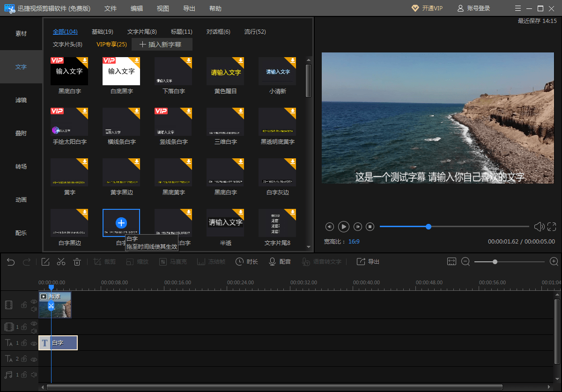Open the 导出 menu in the menu bar
This screenshot has width=562, height=392.
tap(189, 8)
